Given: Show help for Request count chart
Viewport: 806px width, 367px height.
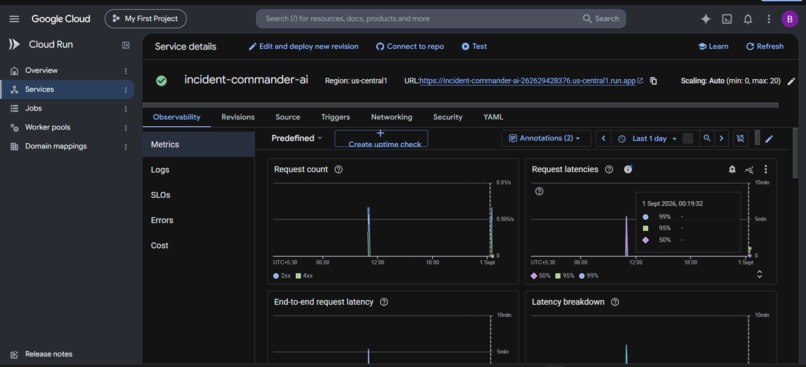Looking at the screenshot, I should [x=338, y=170].
